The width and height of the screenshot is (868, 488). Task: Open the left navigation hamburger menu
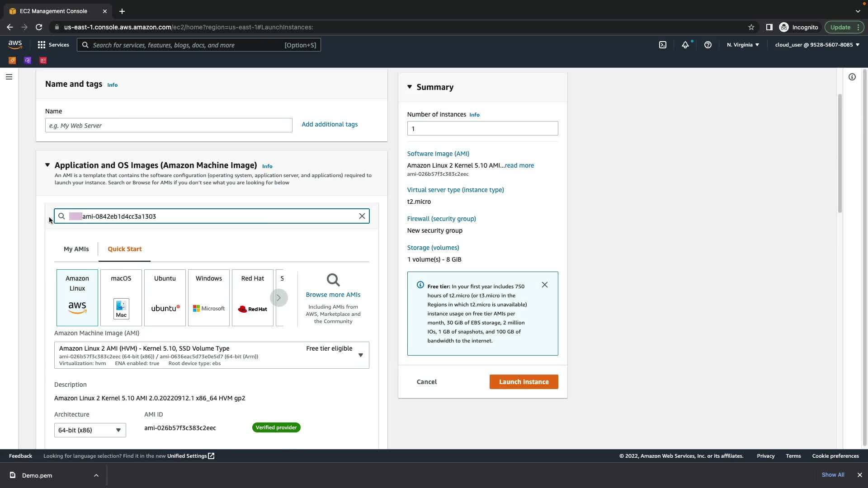pos(9,77)
